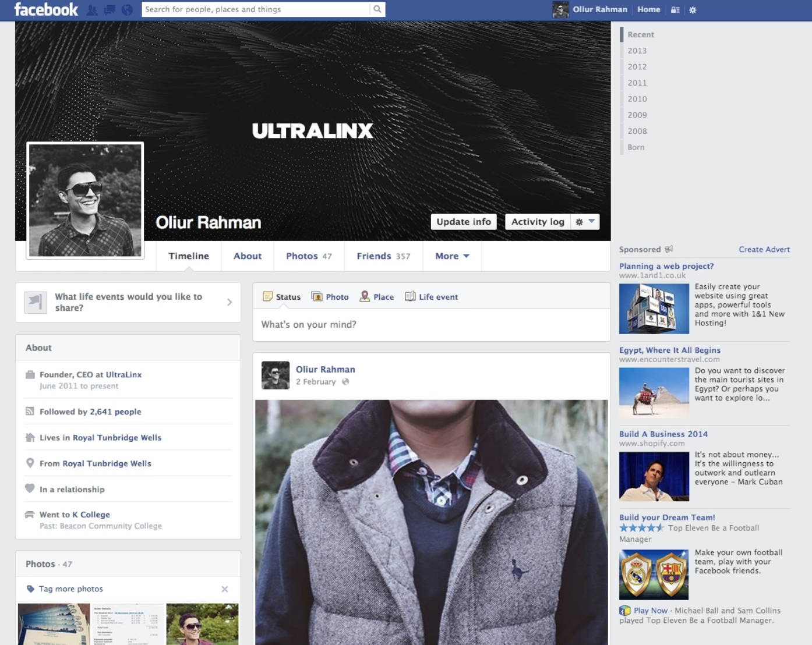
Task: Open the sunglasses photo thumbnail in Photos
Action: pos(202,624)
